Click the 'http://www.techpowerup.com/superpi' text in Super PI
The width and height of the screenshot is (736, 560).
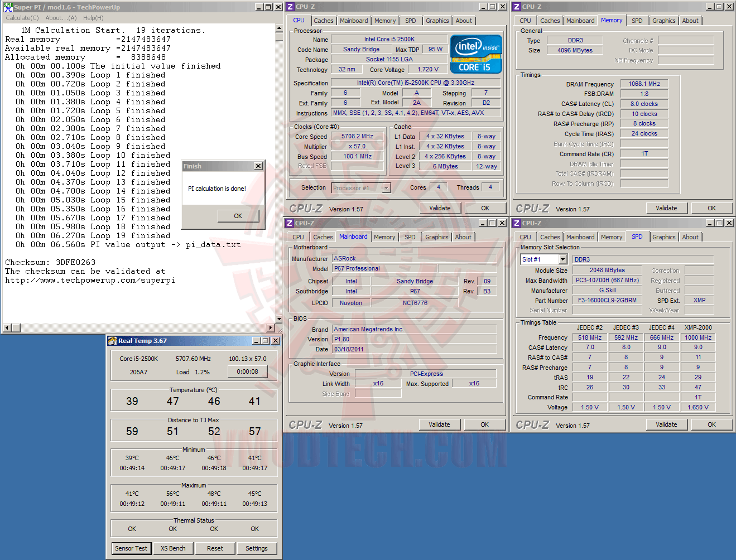[90, 280]
